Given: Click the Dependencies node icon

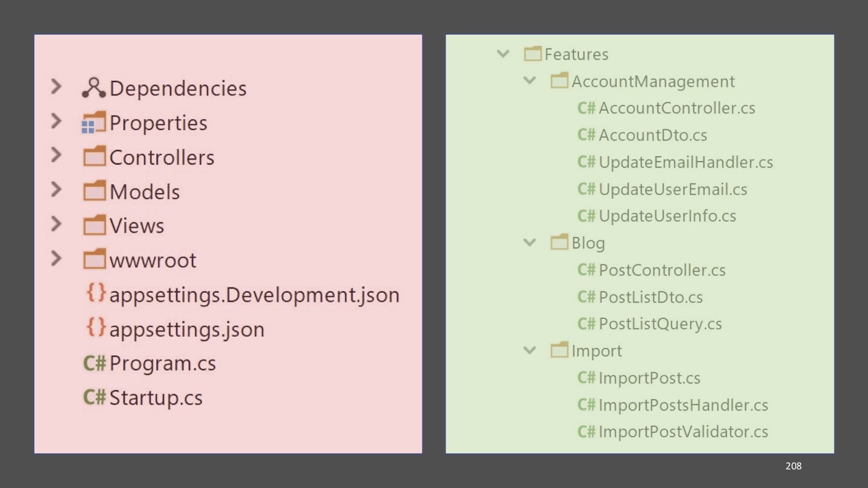Looking at the screenshot, I should pyautogui.click(x=93, y=88).
